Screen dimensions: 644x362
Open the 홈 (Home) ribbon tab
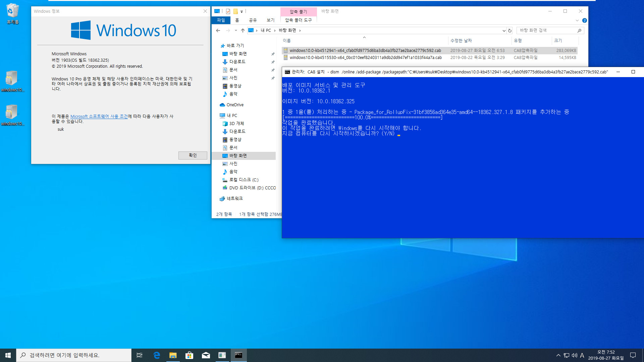tap(237, 20)
